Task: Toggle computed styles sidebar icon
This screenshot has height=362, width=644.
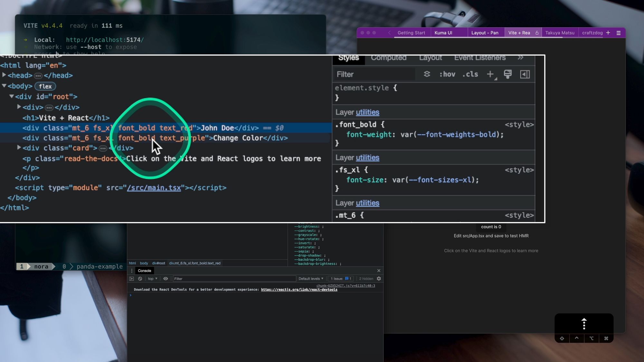Action: 525,74
